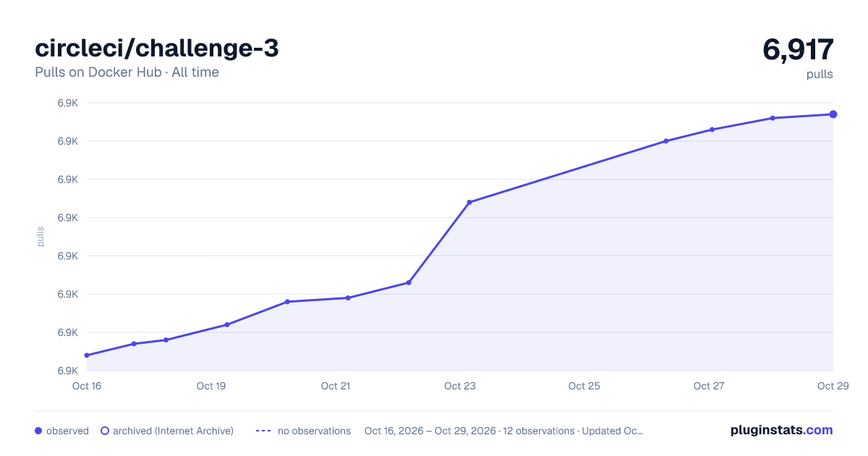Click the Oct 21 axis label
Viewport: 868px width, 456px height.
(336, 386)
